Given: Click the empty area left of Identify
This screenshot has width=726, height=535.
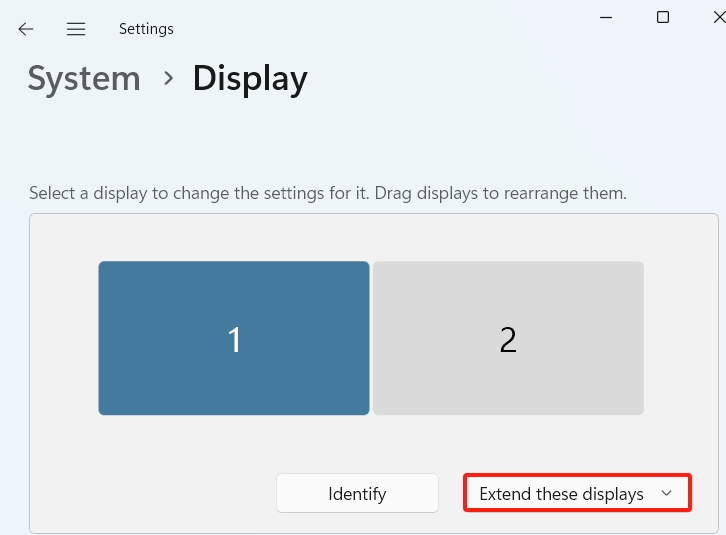Looking at the screenshot, I should click(150, 494).
